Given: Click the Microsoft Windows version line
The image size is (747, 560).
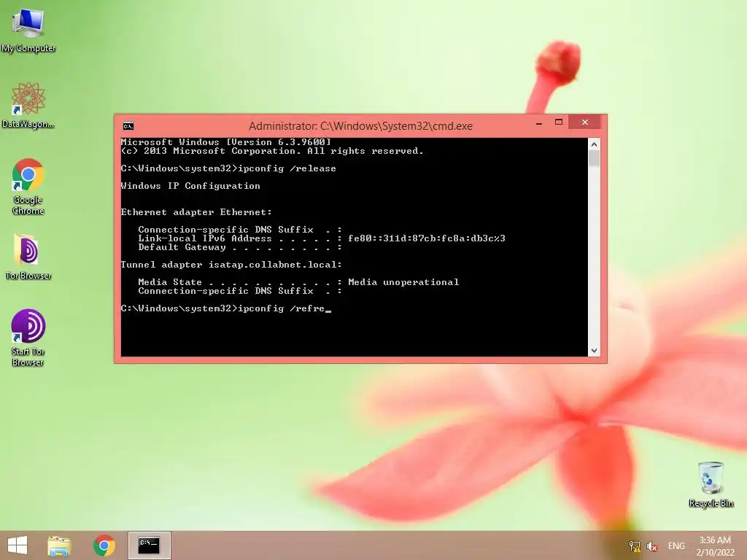Looking at the screenshot, I should [226, 142].
